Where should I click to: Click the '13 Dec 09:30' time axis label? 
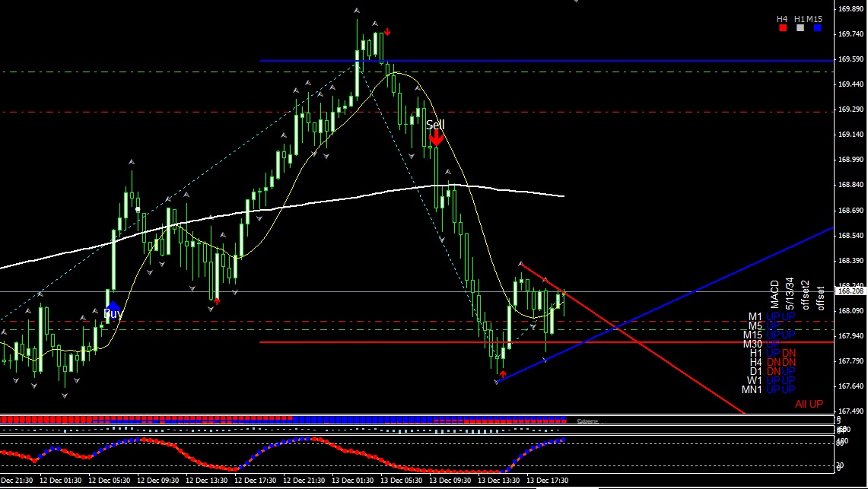click(450, 481)
